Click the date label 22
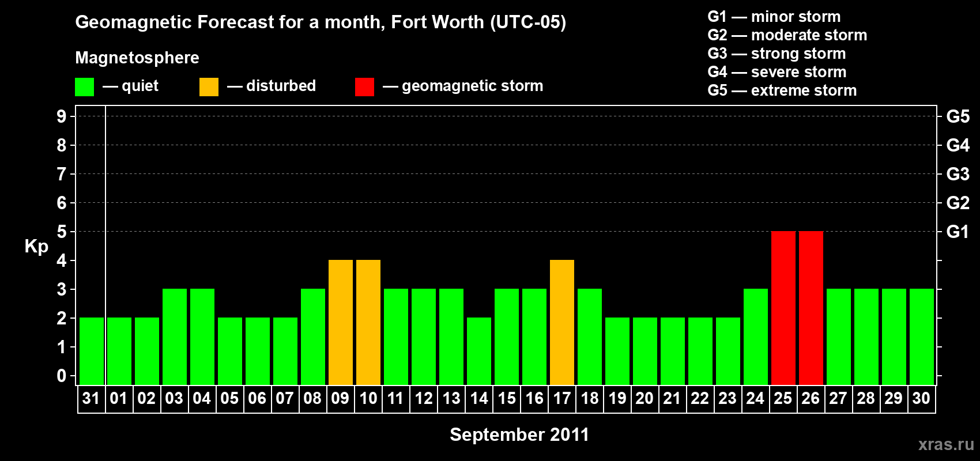 pyautogui.click(x=700, y=398)
